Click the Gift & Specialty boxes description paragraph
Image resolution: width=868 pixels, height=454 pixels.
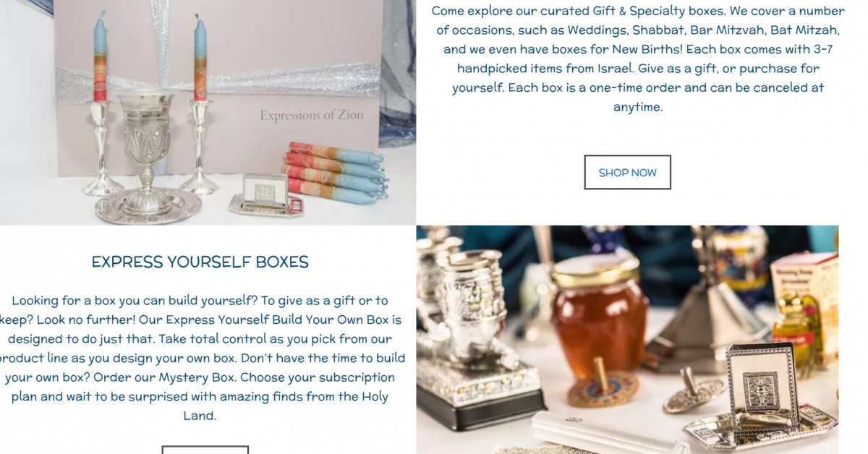pos(638,59)
